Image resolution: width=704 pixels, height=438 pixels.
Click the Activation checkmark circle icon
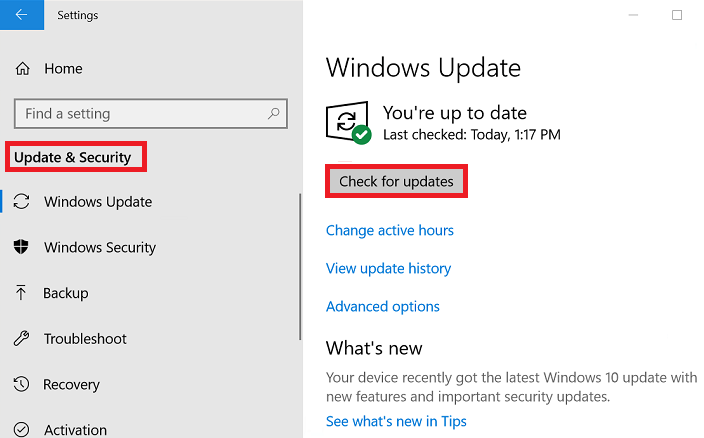[21, 429]
